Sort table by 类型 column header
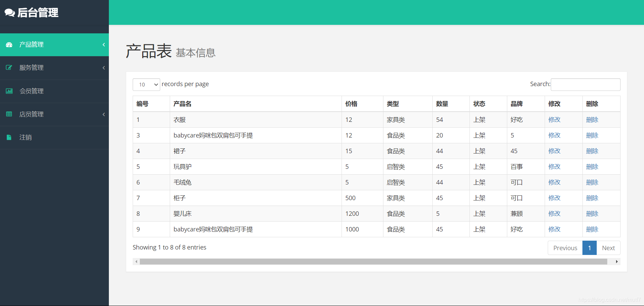The height and width of the screenshot is (306, 644). point(408,104)
